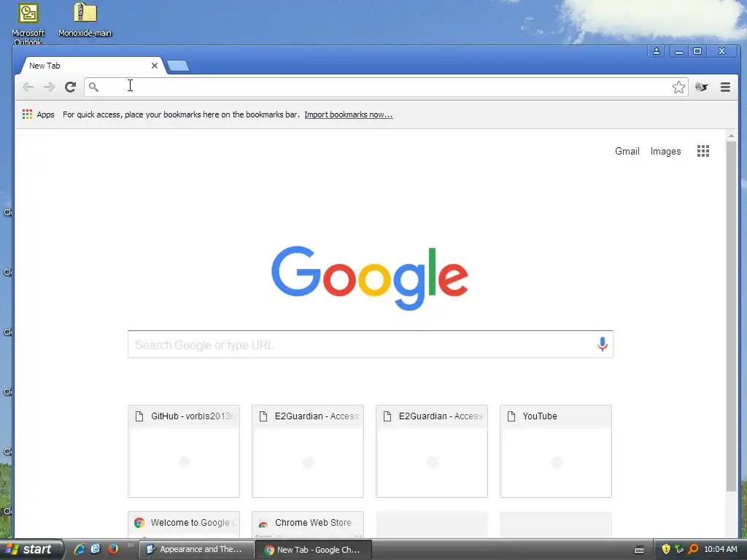Open the GitHub - vorbis2013 thumbnail

pyautogui.click(x=184, y=451)
